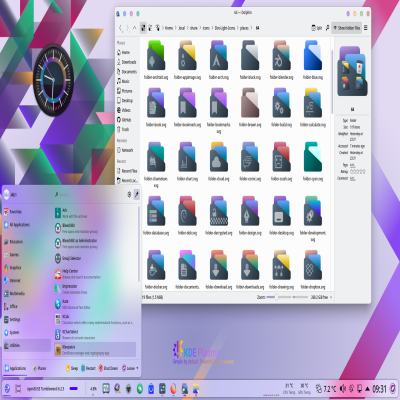Select the Graphics category in launcher
Viewport: 400px width, 400px height.
pos(13,267)
